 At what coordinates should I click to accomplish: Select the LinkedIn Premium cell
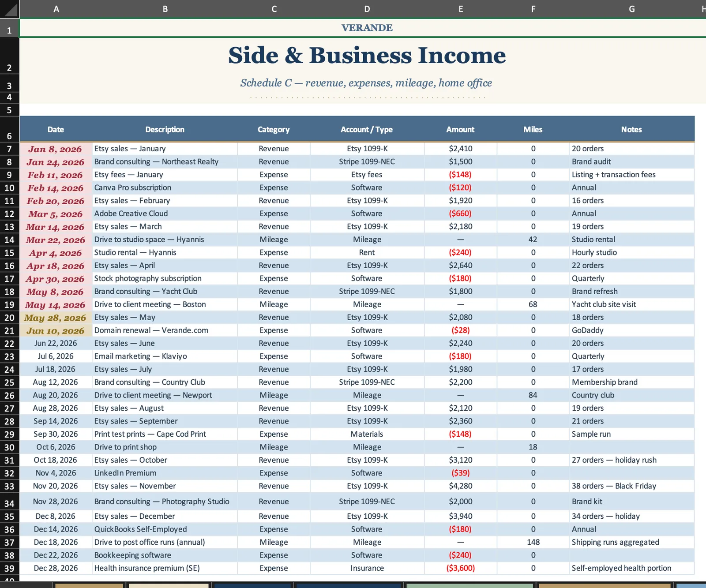tap(165, 473)
